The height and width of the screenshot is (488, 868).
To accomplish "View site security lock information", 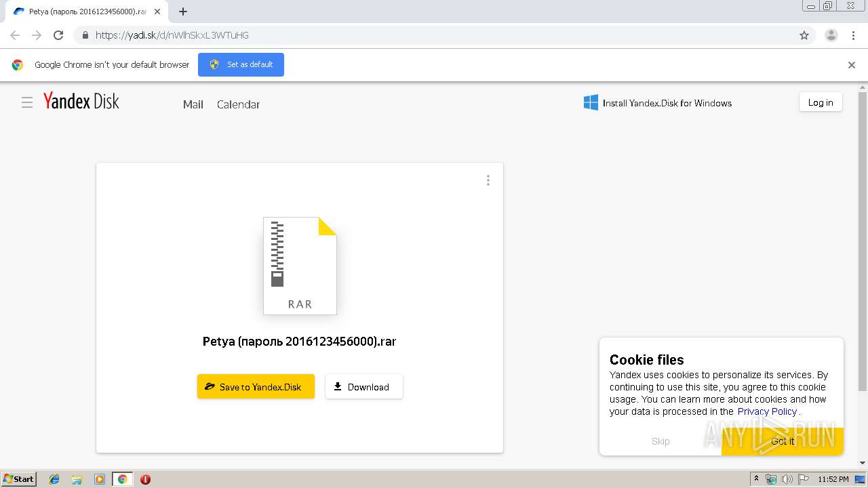I will pyautogui.click(x=85, y=35).
